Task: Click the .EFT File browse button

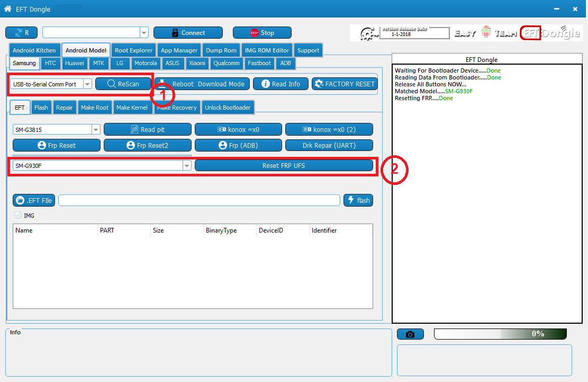Action: [x=34, y=200]
